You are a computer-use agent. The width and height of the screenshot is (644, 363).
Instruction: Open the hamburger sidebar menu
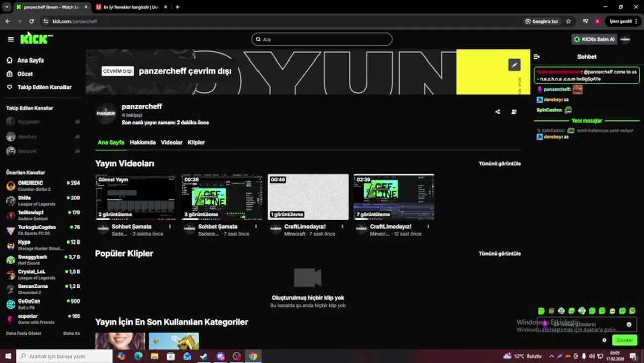11,39
